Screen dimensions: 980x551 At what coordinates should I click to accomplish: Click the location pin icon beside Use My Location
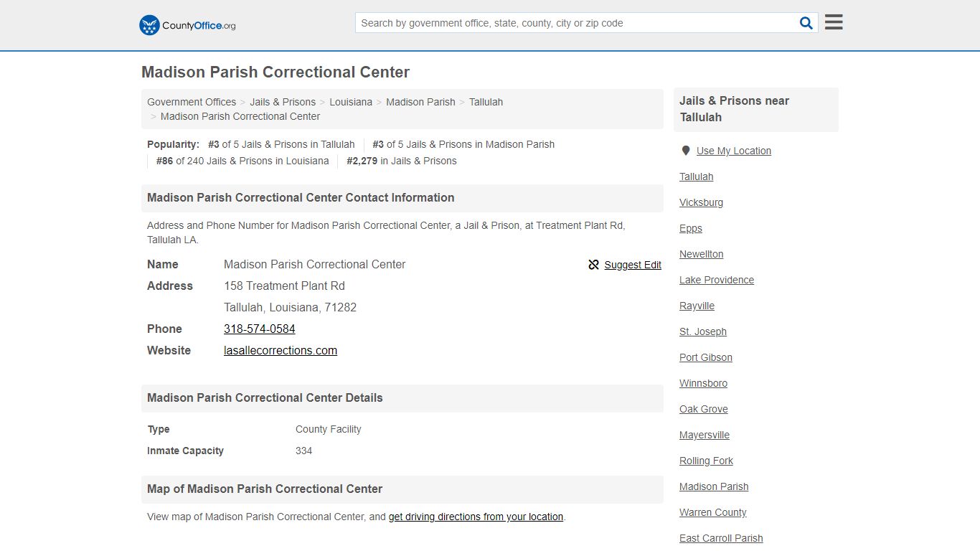(x=685, y=151)
